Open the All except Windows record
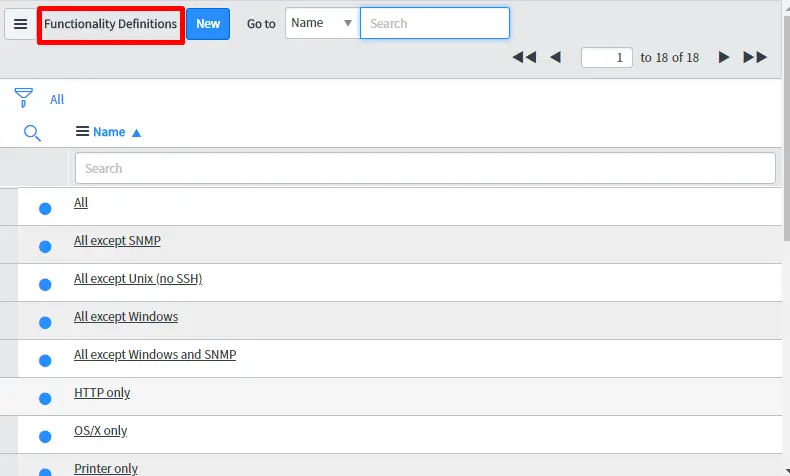Viewport: 790px width, 476px height. point(126,317)
